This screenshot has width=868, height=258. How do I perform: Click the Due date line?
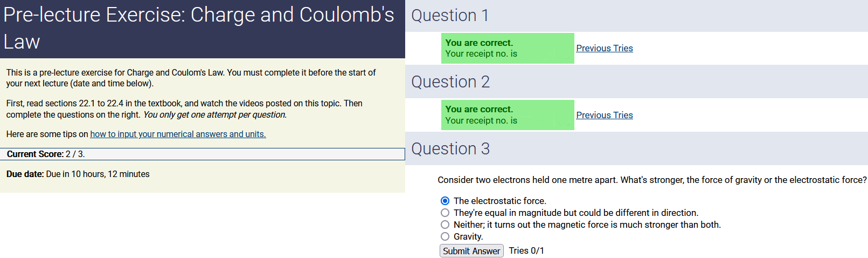[x=78, y=174]
